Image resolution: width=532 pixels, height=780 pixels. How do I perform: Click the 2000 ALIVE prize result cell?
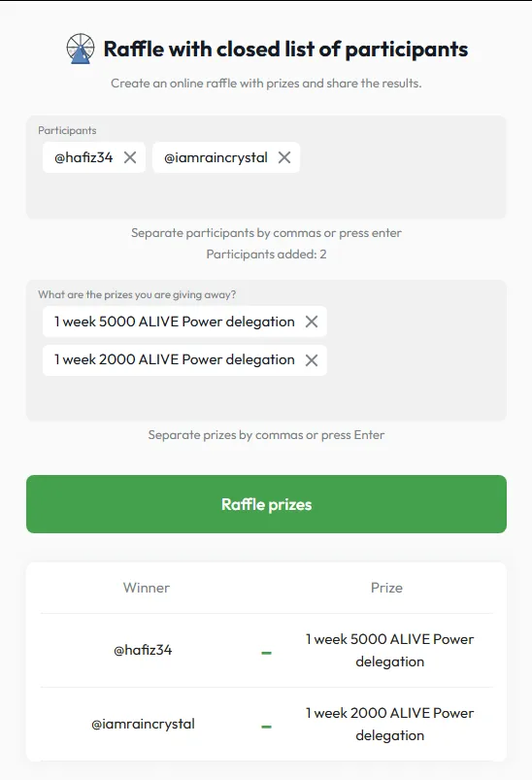point(390,725)
